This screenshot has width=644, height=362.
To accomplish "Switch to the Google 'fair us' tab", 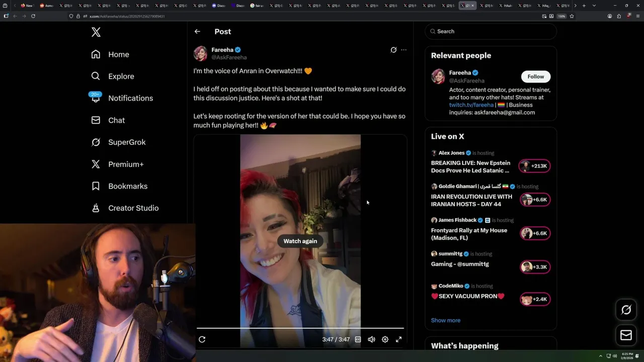I will (257, 6).
